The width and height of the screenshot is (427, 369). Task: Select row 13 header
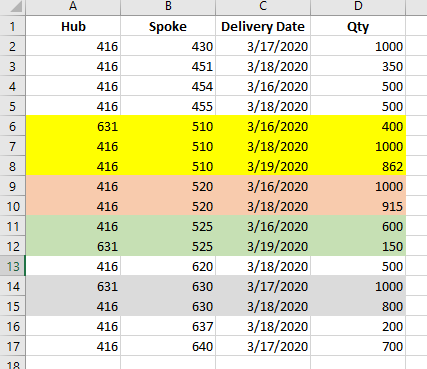13,266
